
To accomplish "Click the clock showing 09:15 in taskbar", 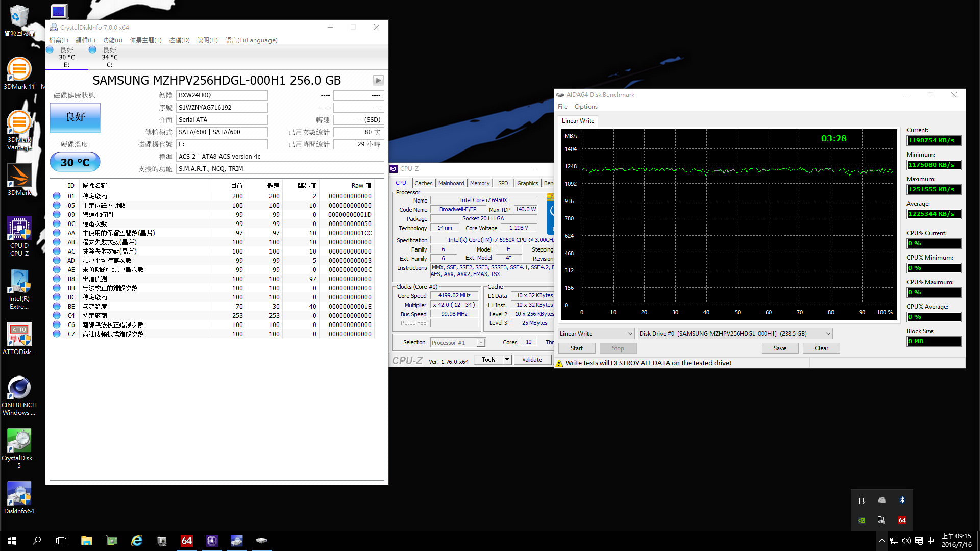I will click(957, 541).
